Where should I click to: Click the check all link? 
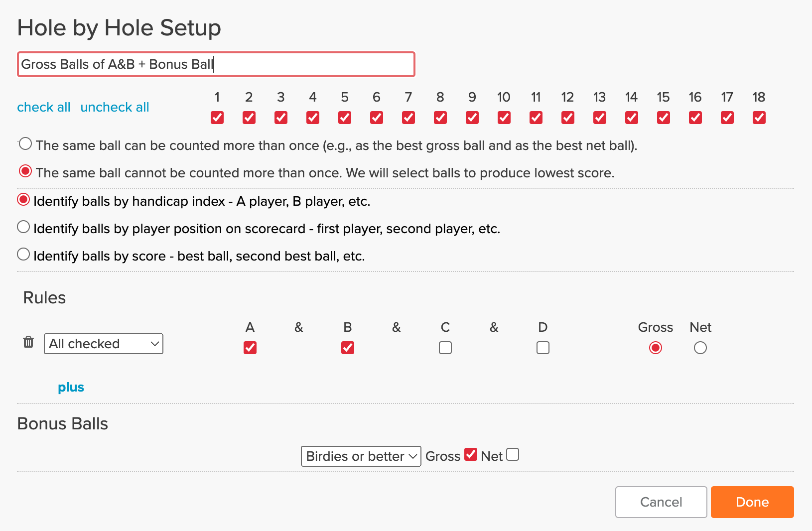(x=44, y=107)
